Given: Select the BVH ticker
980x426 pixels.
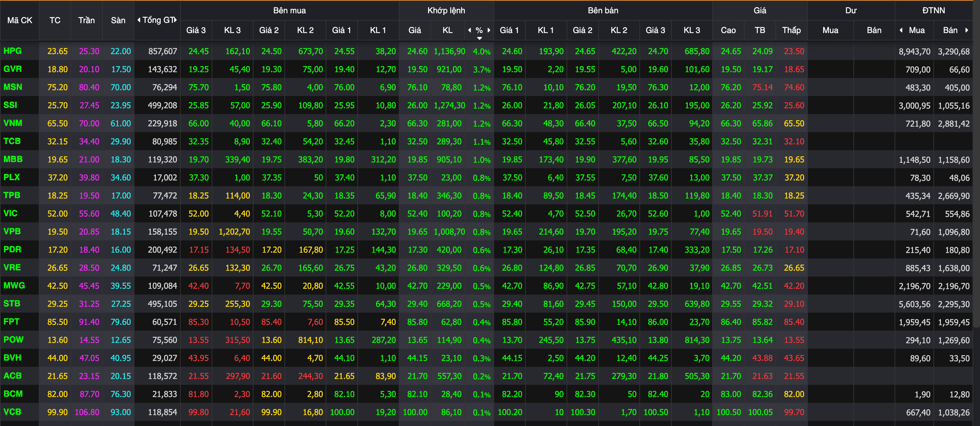Looking at the screenshot, I should pyautogui.click(x=13, y=358).
